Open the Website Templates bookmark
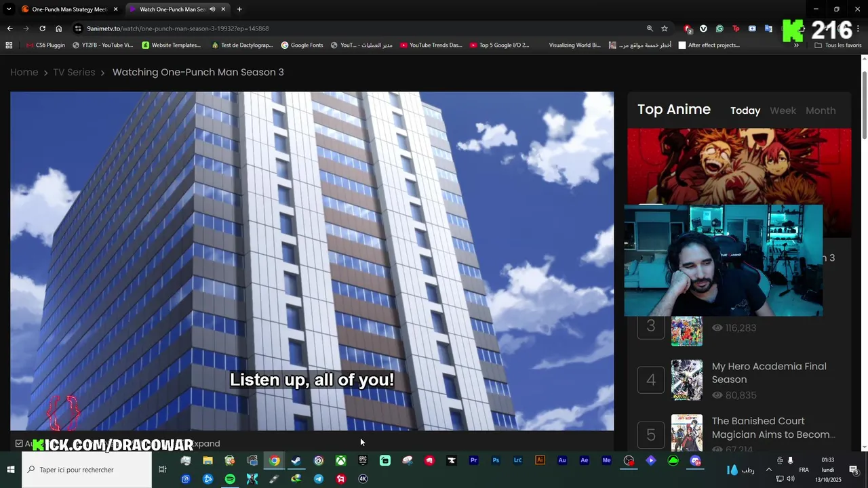This screenshot has width=868, height=488. [171, 45]
